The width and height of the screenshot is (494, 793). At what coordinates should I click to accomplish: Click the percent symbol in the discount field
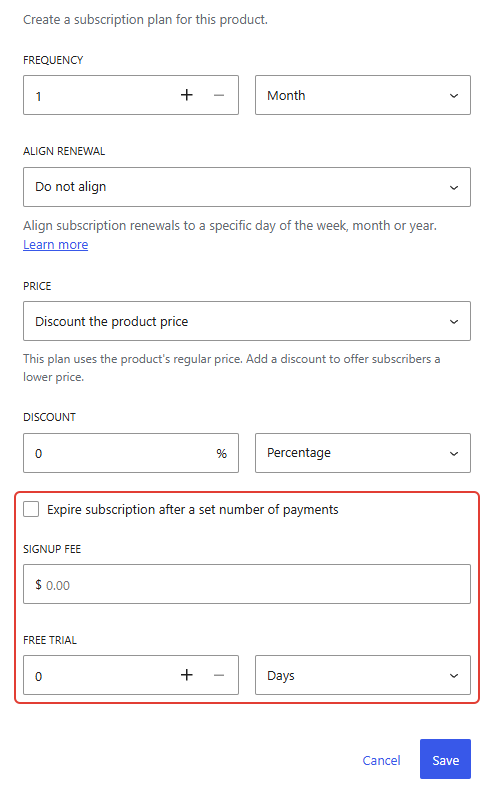[x=221, y=454]
